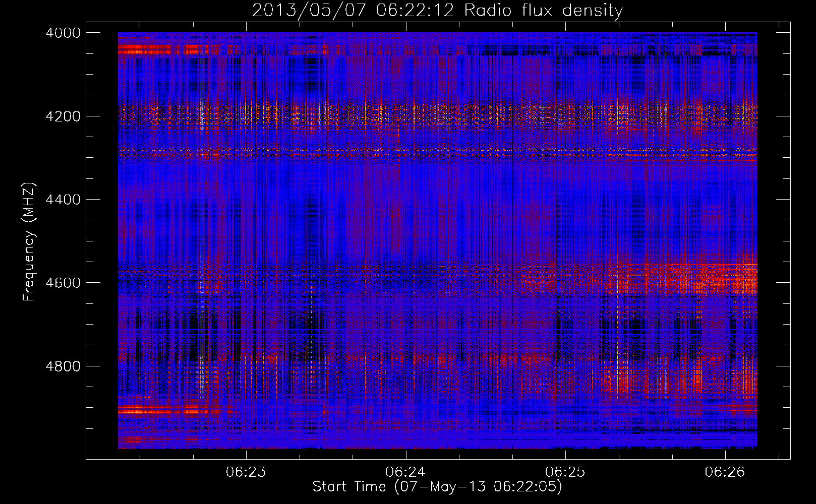This screenshot has width=816, height=504.
Task: Click the '4600' frequency axis label
Action: click(x=63, y=283)
